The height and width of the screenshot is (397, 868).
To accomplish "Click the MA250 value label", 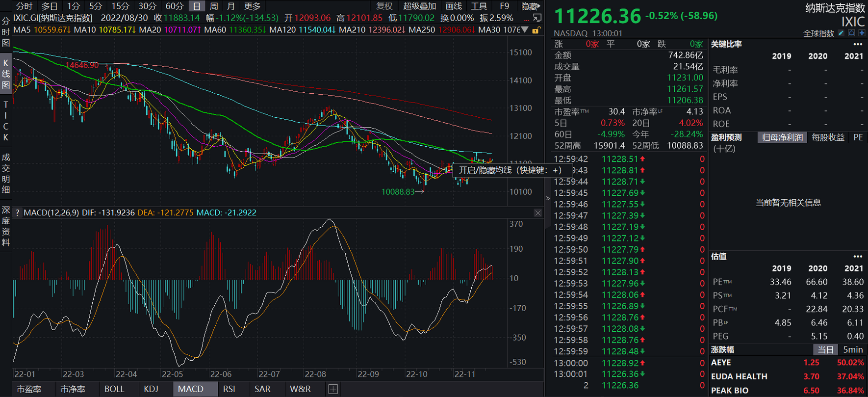I will pyautogui.click(x=442, y=30).
